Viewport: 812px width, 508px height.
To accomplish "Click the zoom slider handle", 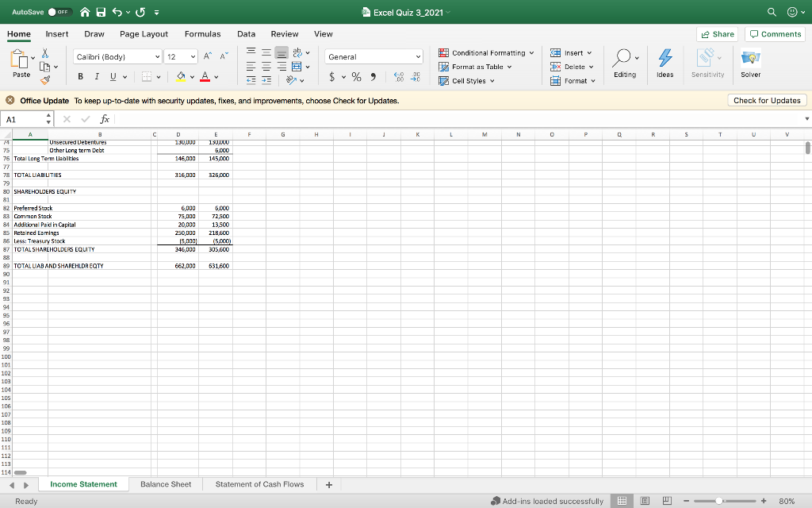I will pos(718,501).
